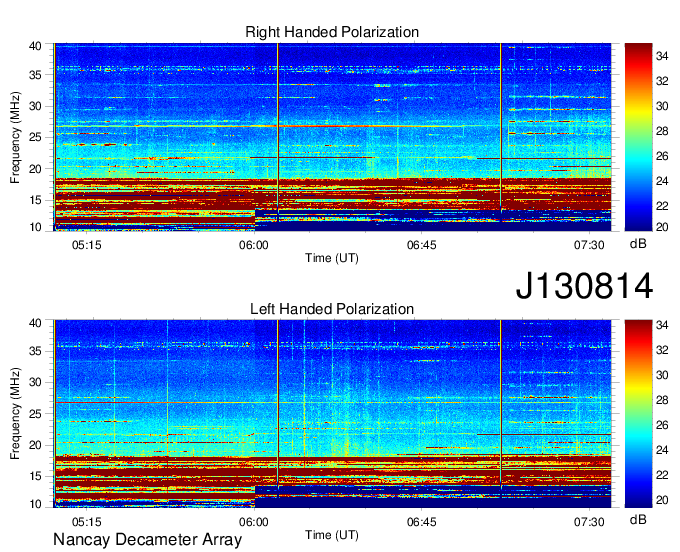
Task: Click the Right Handed Polarization spectrogram image
Action: coord(332,137)
